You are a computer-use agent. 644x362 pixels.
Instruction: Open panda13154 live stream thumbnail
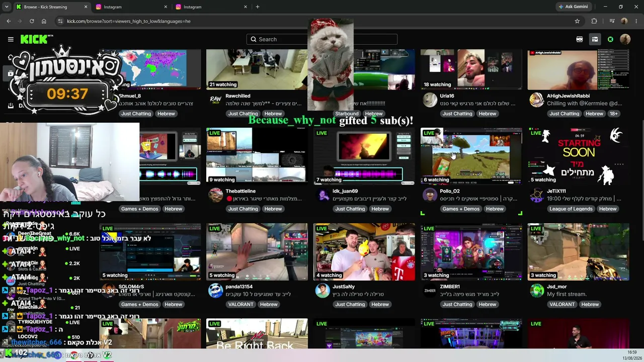coord(257,252)
